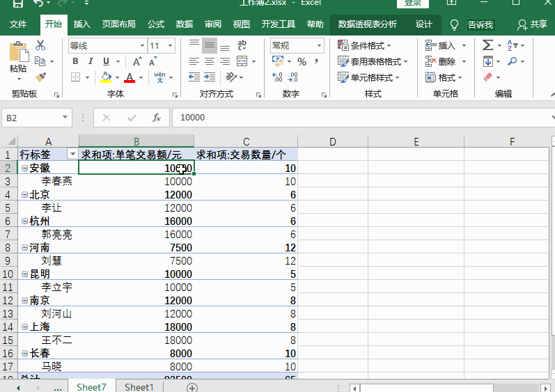Image resolution: width=555 pixels, height=392 pixels.
Task: Click the 条件格式 button
Action: pyautogui.click(x=366, y=46)
